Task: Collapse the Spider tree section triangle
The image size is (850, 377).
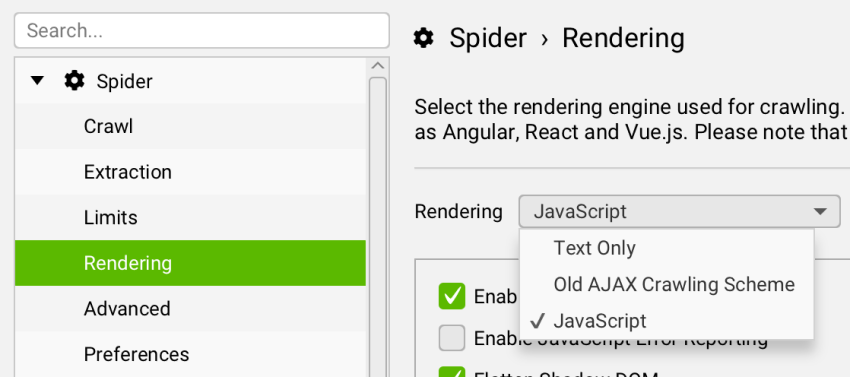Action: 37,81
